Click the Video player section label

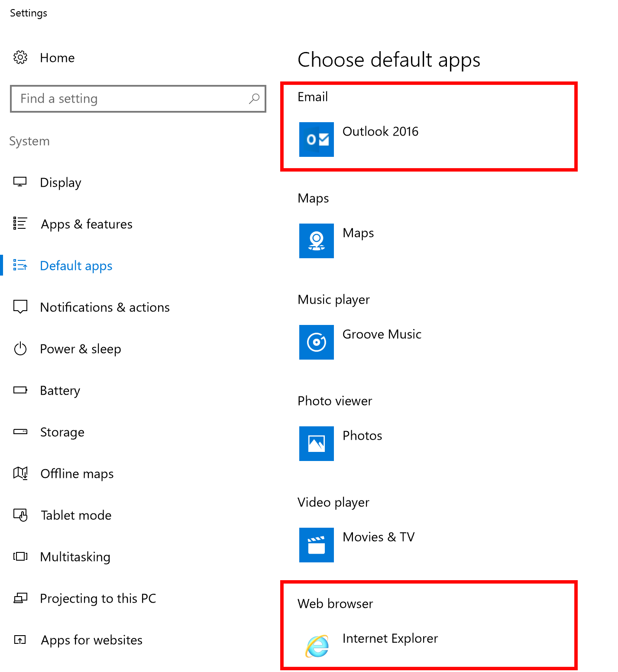point(333,502)
